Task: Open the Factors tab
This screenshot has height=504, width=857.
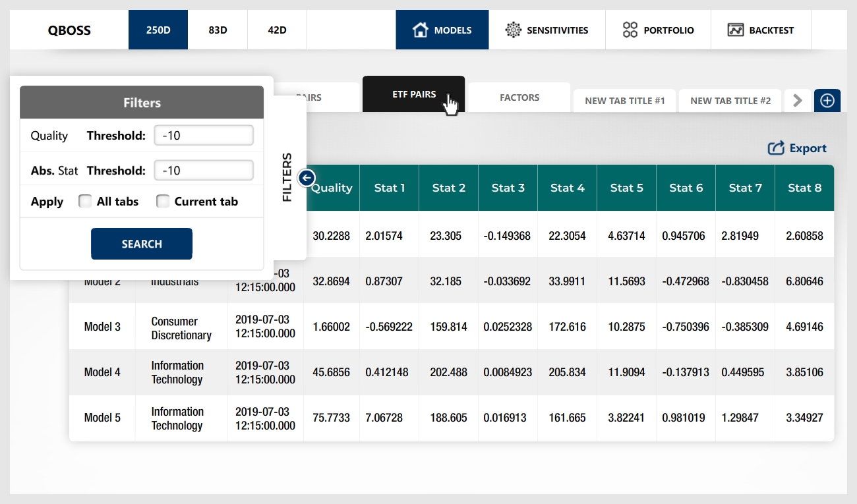Action: [519, 98]
